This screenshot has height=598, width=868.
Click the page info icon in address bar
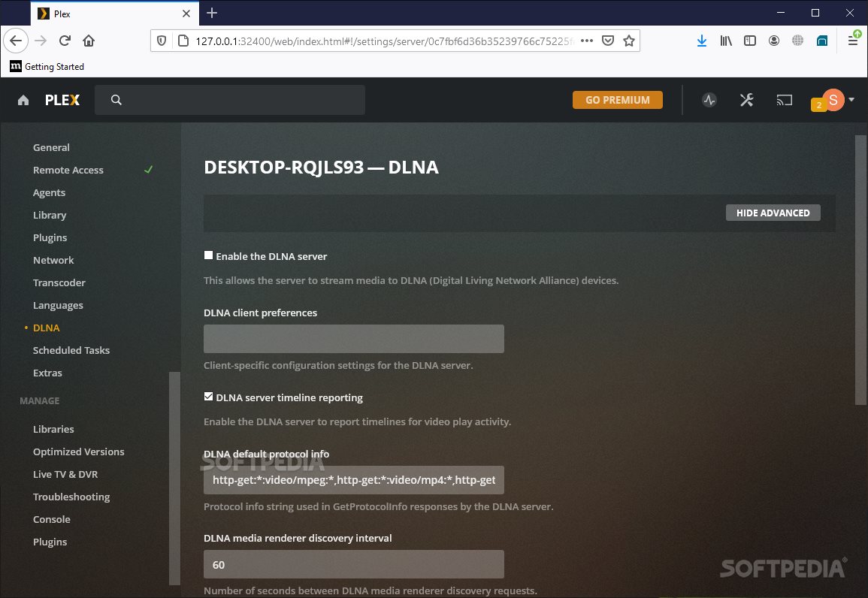[183, 41]
